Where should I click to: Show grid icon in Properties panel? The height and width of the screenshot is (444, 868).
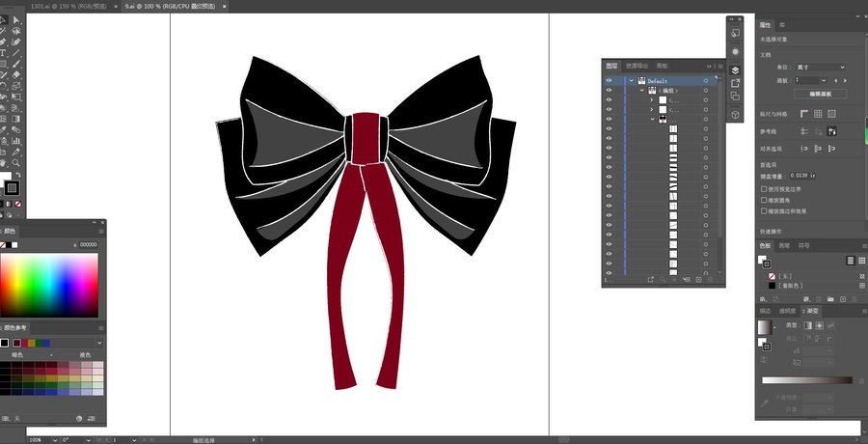tap(818, 114)
